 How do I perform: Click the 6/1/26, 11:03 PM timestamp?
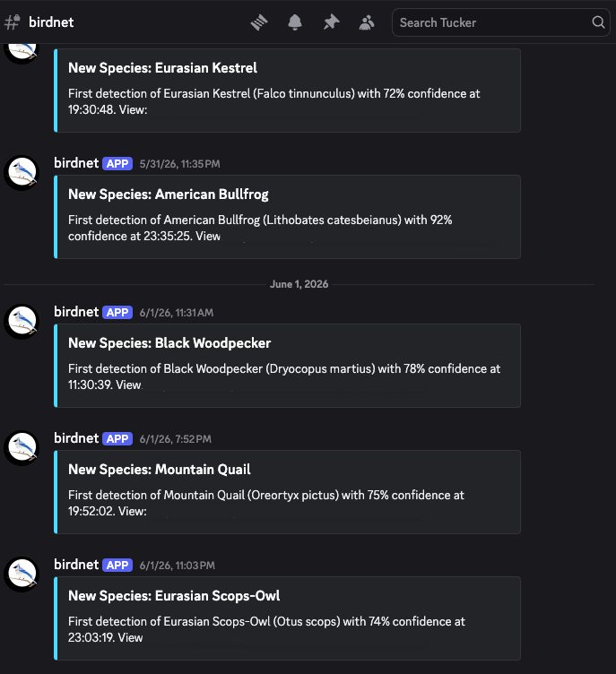point(178,566)
